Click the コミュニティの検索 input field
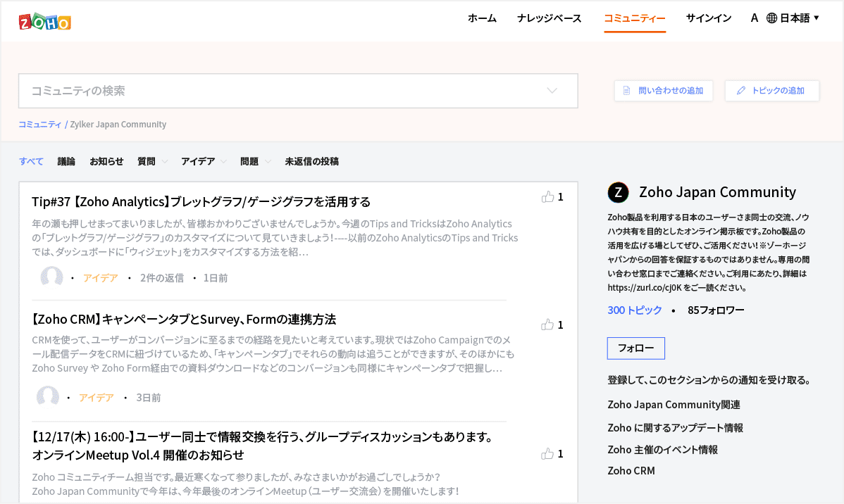This screenshot has width=844, height=504. pos(282,91)
